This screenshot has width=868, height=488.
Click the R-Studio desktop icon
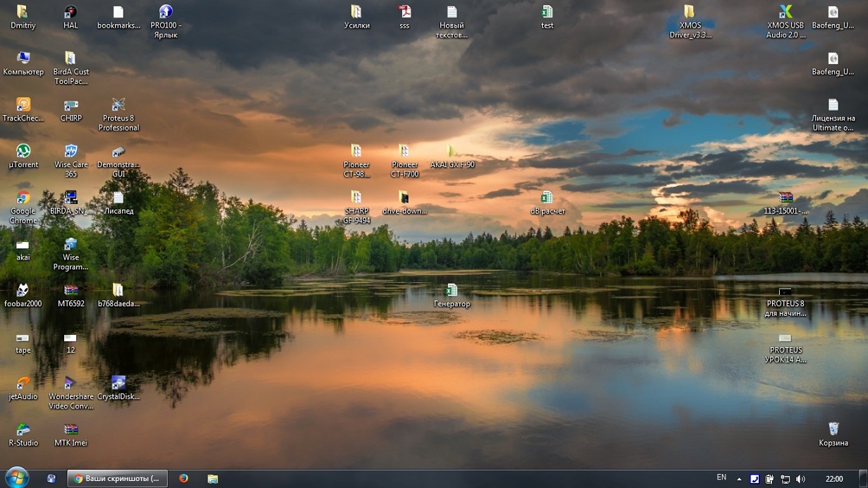coord(23,430)
